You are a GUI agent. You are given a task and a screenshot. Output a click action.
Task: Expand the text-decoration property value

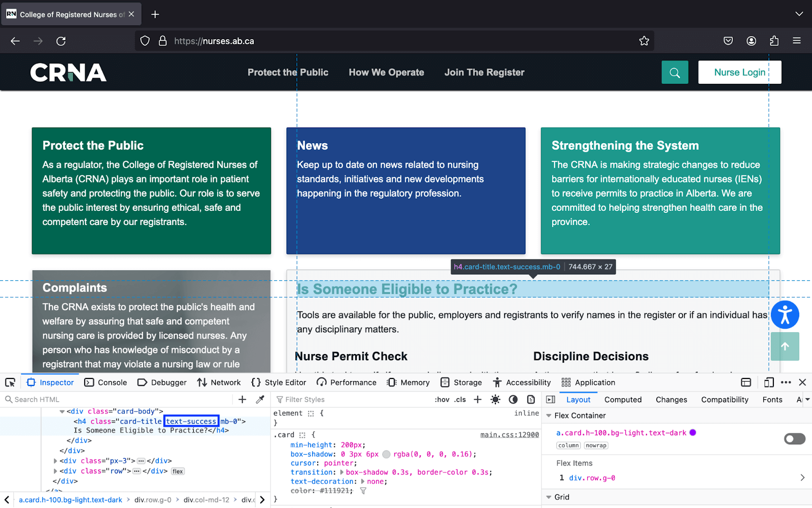pyautogui.click(x=362, y=482)
